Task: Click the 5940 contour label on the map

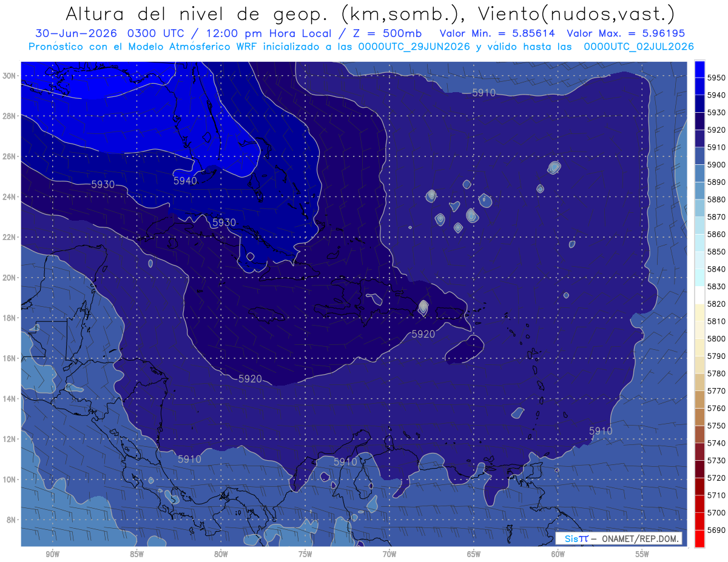Action: pyautogui.click(x=185, y=181)
